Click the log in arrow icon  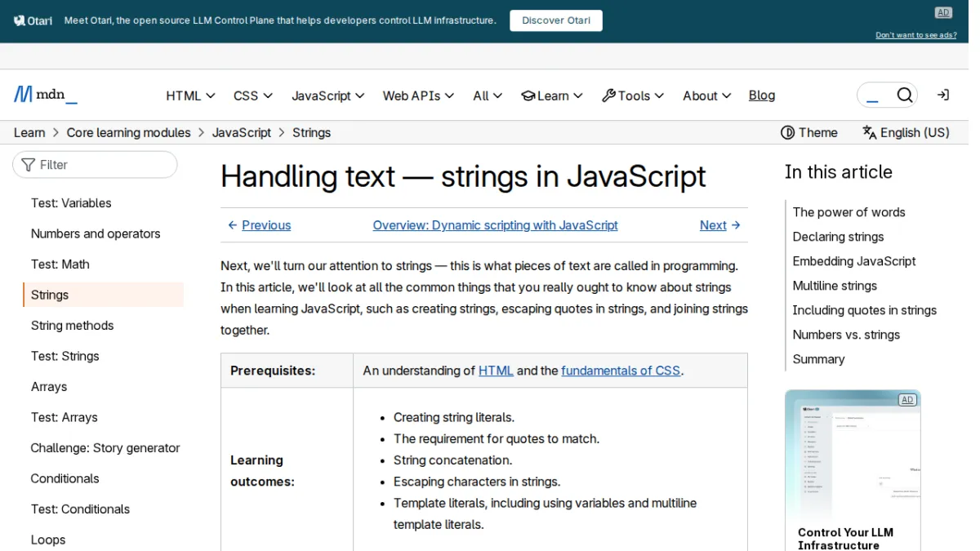tap(943, 96)
